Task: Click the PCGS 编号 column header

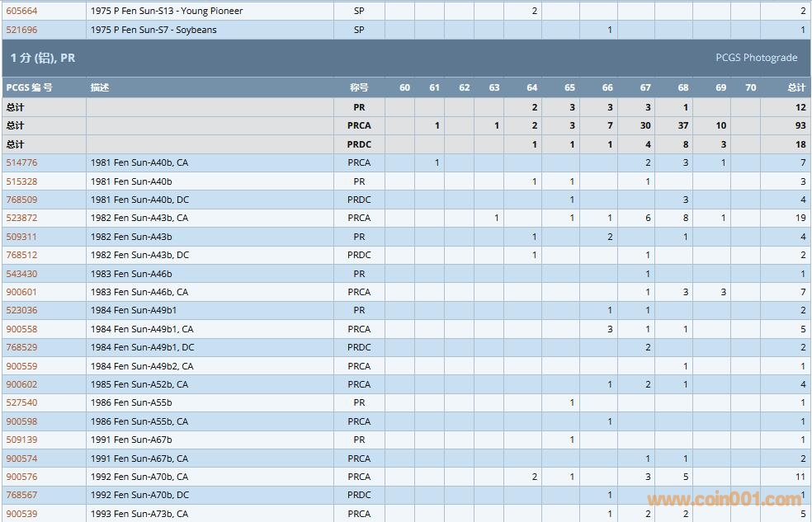Action: click(x=30, y=87)
